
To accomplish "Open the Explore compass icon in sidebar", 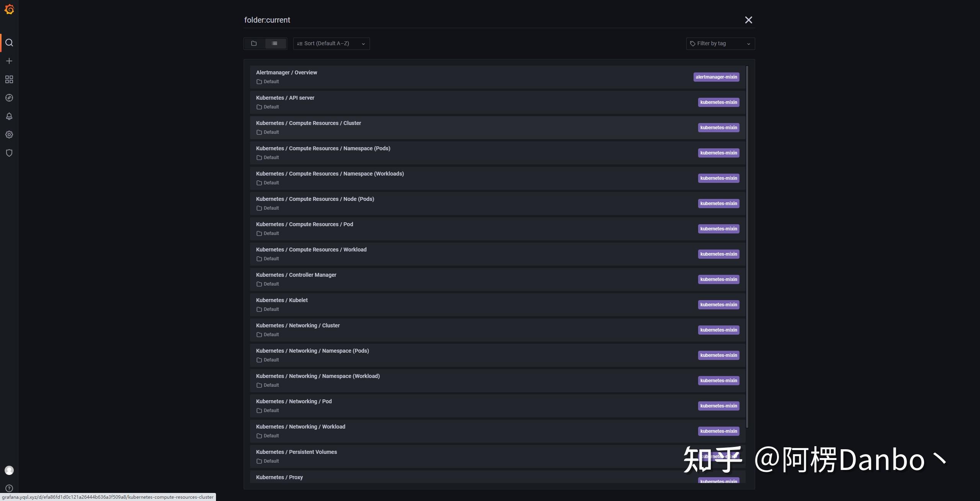I will coord(9,98).
